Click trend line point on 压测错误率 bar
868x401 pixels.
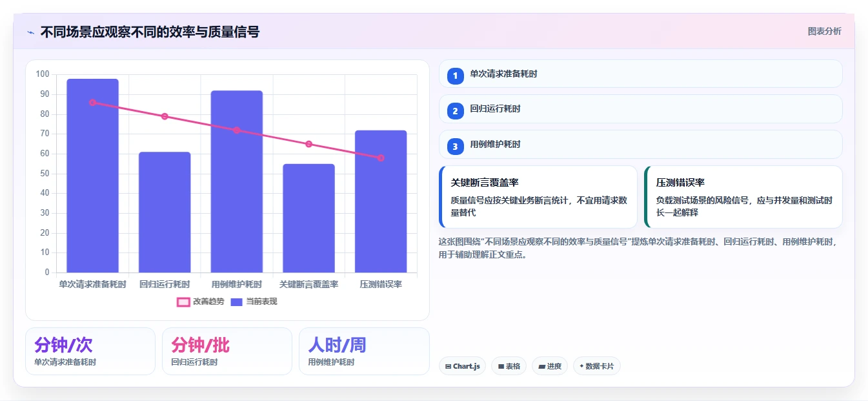pyautogui.click(x=381, y=158)
